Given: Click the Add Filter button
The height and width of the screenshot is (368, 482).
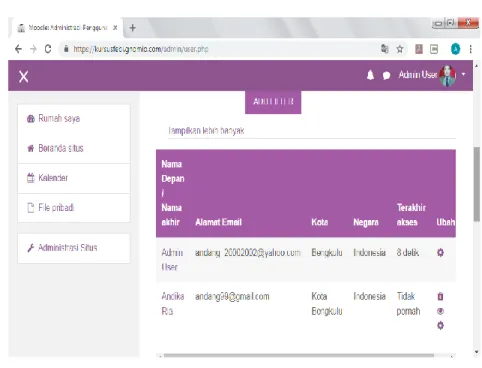Looking at the screenshot, I should point(273,102).
